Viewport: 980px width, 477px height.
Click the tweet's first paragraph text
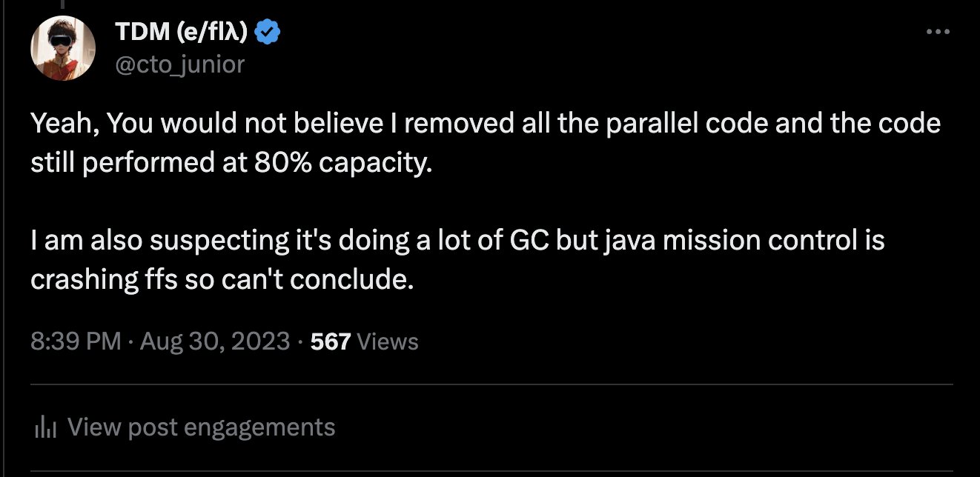pos(486,142)
